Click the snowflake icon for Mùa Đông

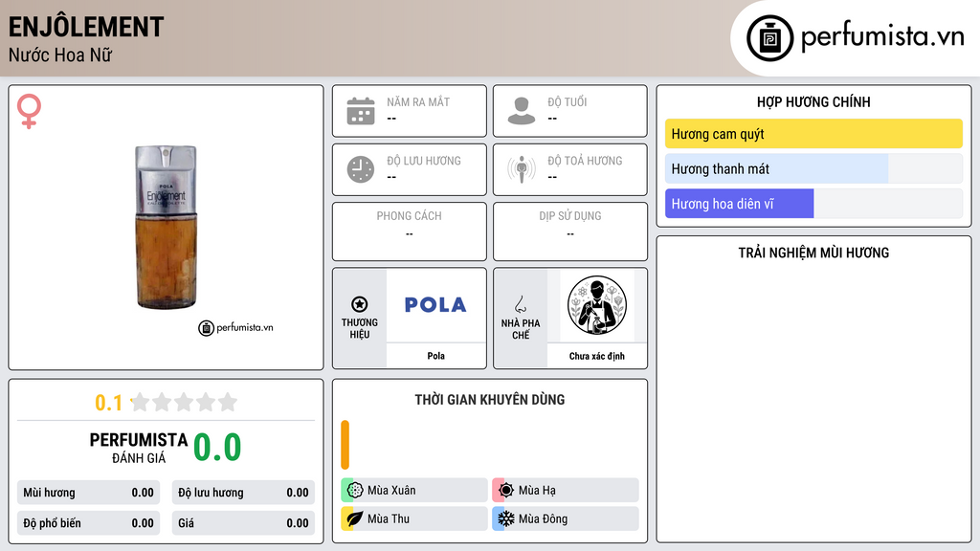(x=505, y=518)
